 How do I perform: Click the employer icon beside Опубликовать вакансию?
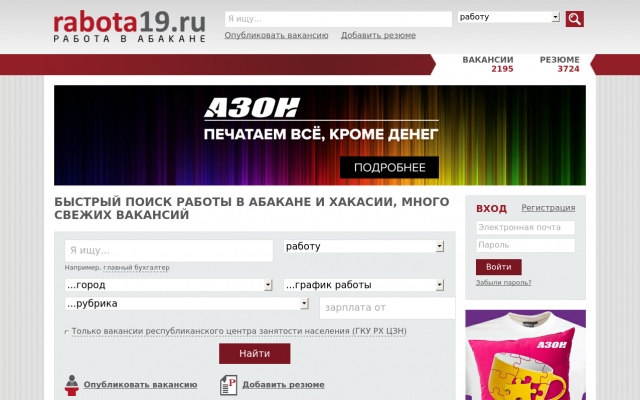tap(72, 385)
